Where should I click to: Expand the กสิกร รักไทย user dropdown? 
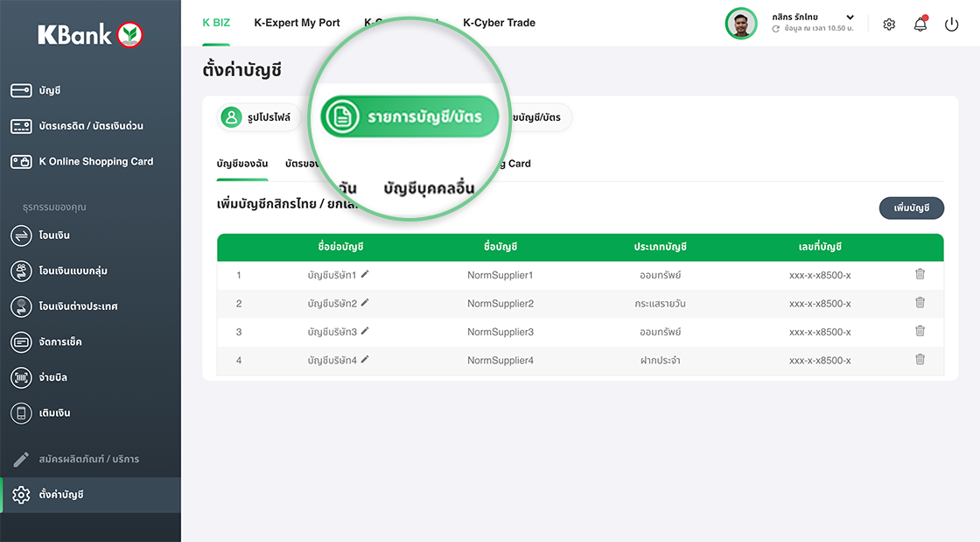[x=850, y=18]
